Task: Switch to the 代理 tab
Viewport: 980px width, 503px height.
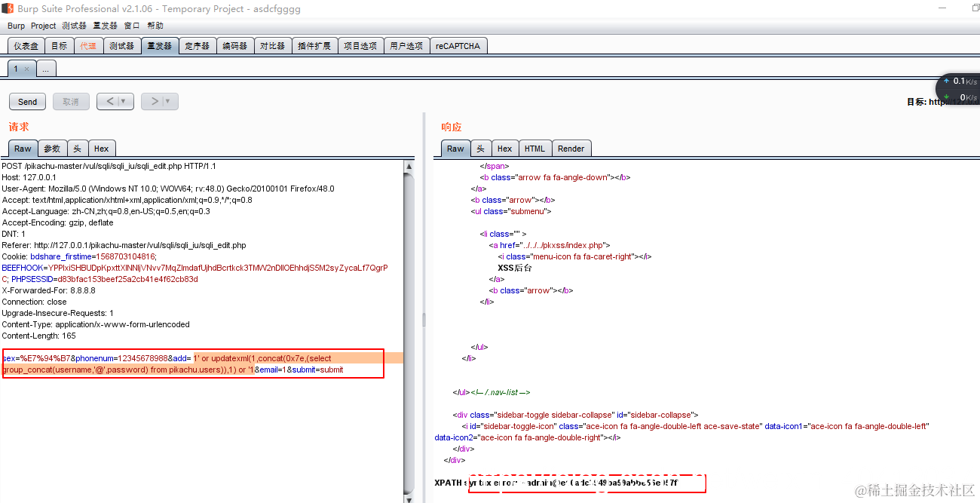Action: pyautogui.click(x=88, y=46)
